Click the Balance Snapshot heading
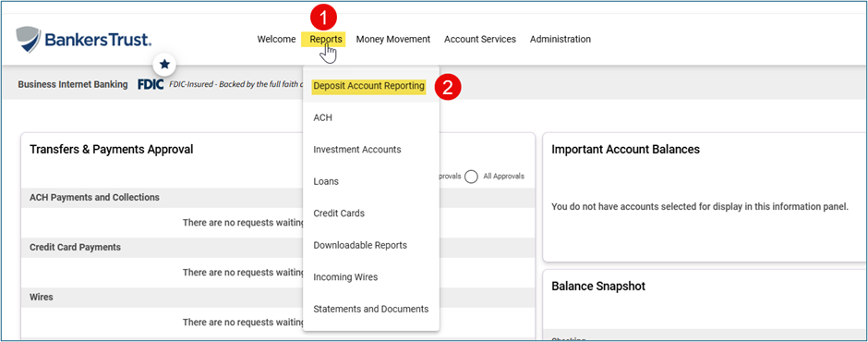This screenshot has height=342, width=868. click(598, 286)
